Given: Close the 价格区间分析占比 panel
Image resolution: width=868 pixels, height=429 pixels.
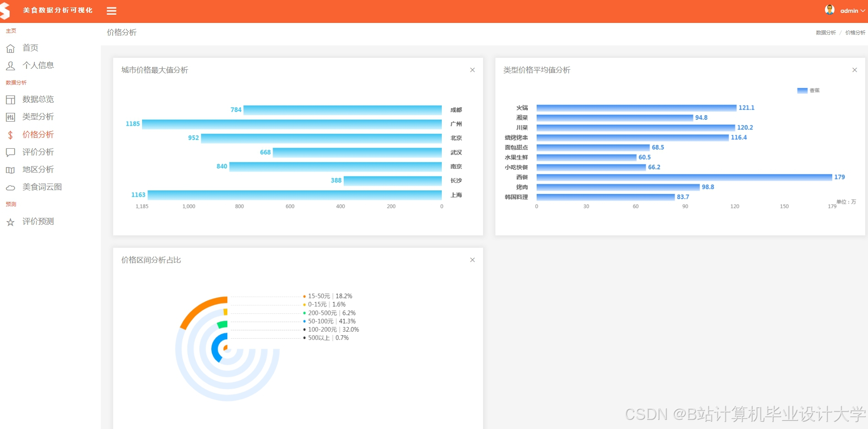Looking at the screenshot, I should (x=472, y=260).
